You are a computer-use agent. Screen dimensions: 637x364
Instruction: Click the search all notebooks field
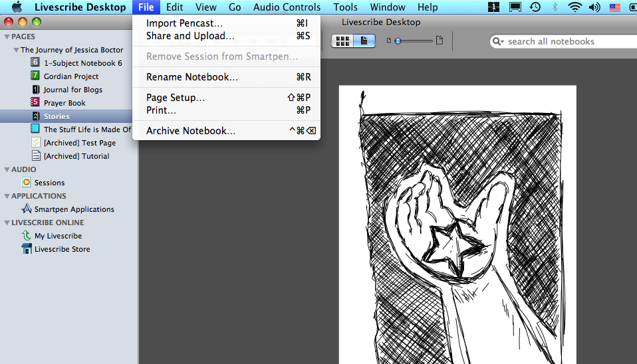(565, 41)
